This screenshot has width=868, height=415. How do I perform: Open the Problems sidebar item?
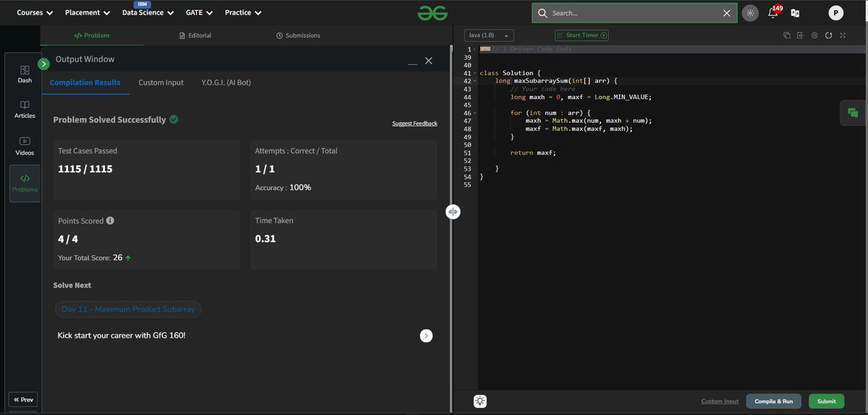tap(25, 183)
